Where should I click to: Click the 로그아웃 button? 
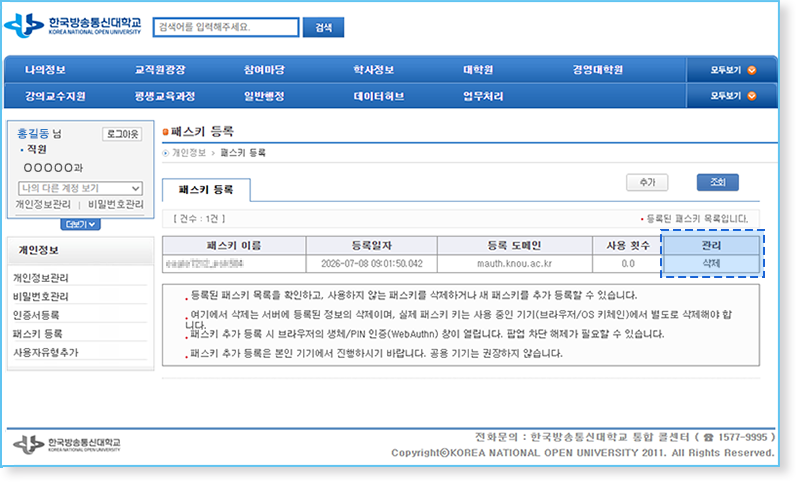[122, 134]
